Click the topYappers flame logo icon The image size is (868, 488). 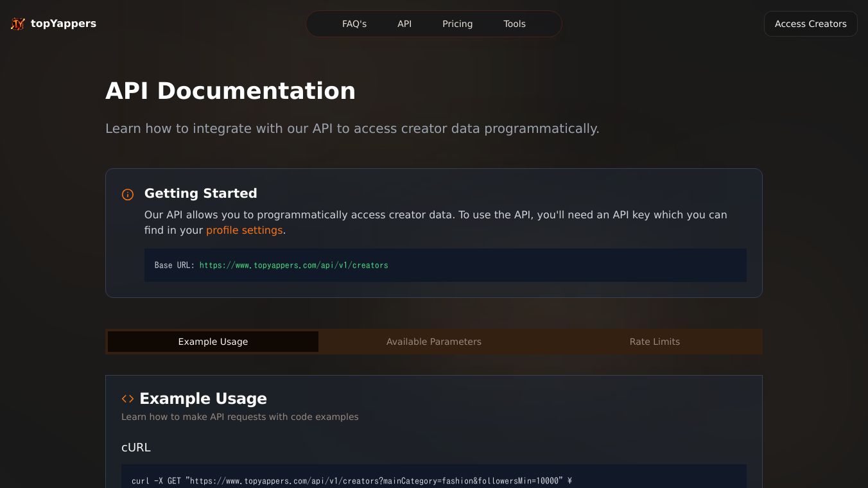(x=18, y=24)
